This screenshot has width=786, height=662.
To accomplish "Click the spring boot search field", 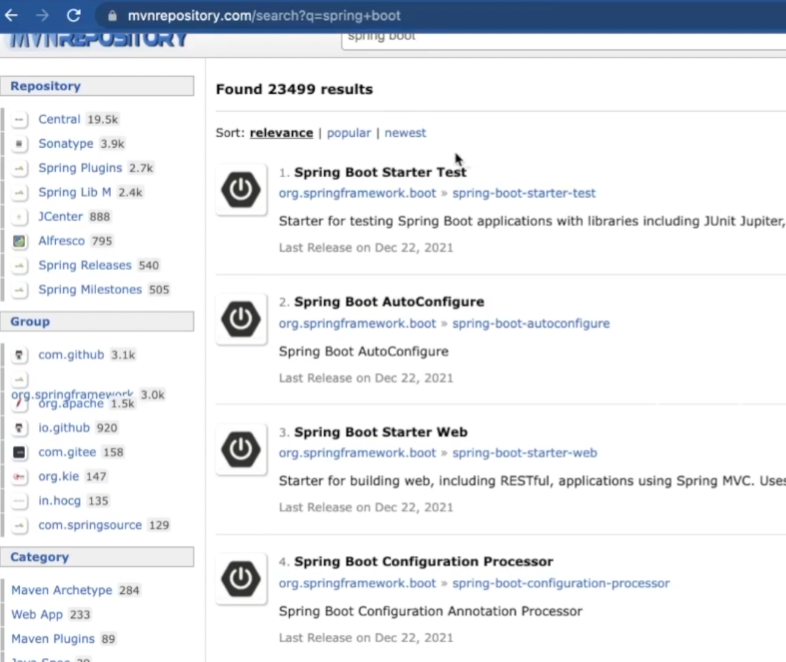I will [563, 40].
